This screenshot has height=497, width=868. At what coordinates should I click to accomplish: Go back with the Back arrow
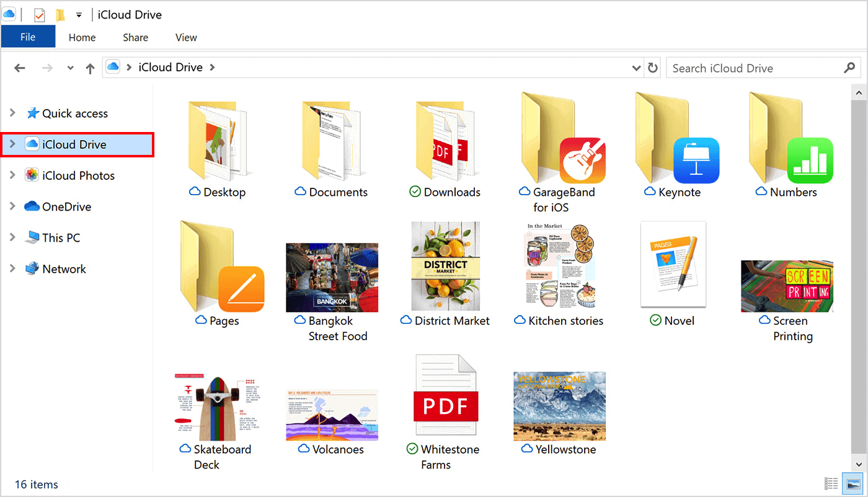click(20, 68)
